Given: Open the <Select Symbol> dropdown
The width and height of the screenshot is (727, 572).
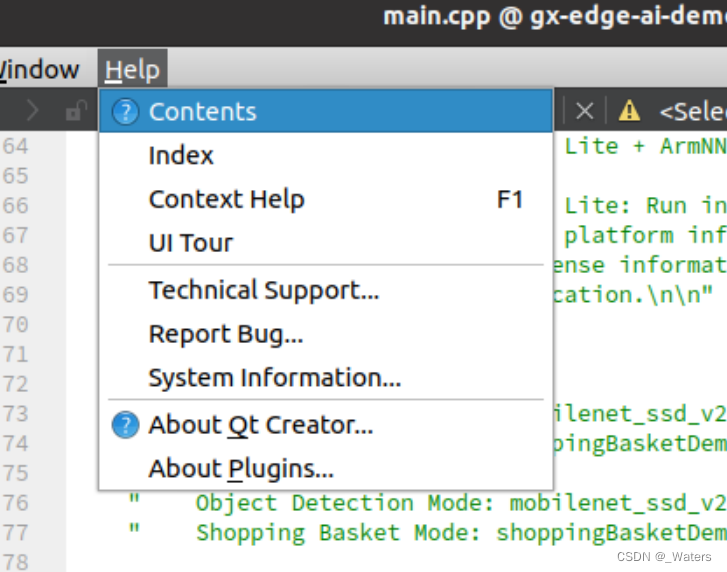Looking at the screenshot, I should [x=693, y=112].
